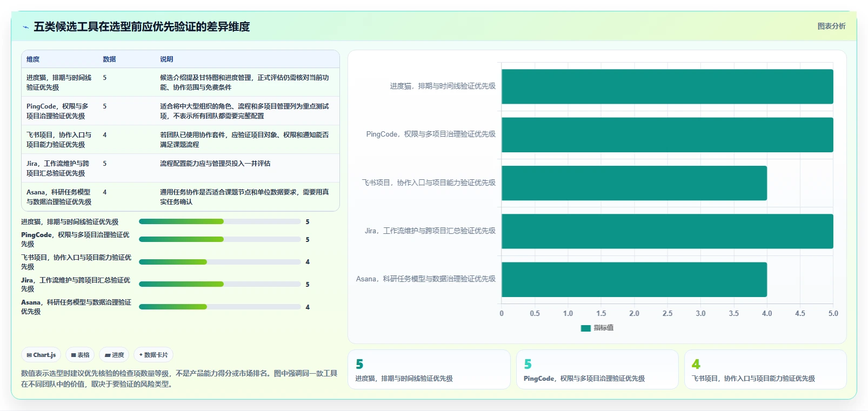Screen dimensions: 868x411
Task: Click progress label Jira，工作流维护与跨项目汇总
Action: pos(76,284)
